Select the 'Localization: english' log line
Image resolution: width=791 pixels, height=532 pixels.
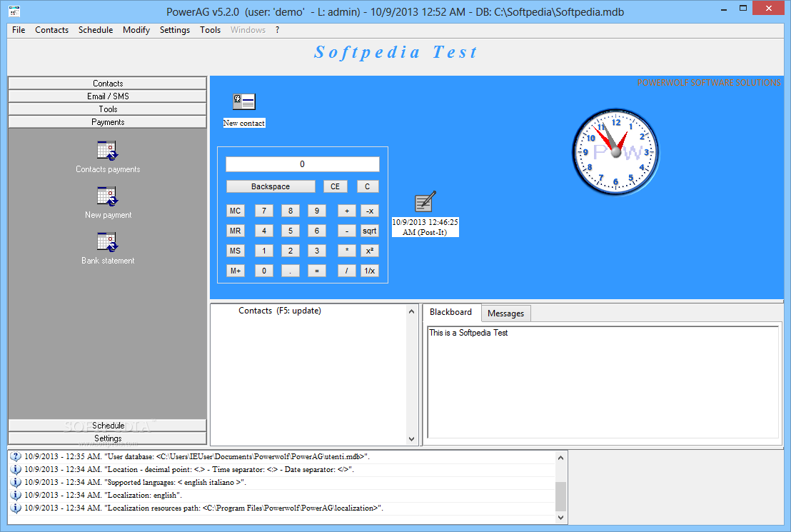[x=283, y=495]
